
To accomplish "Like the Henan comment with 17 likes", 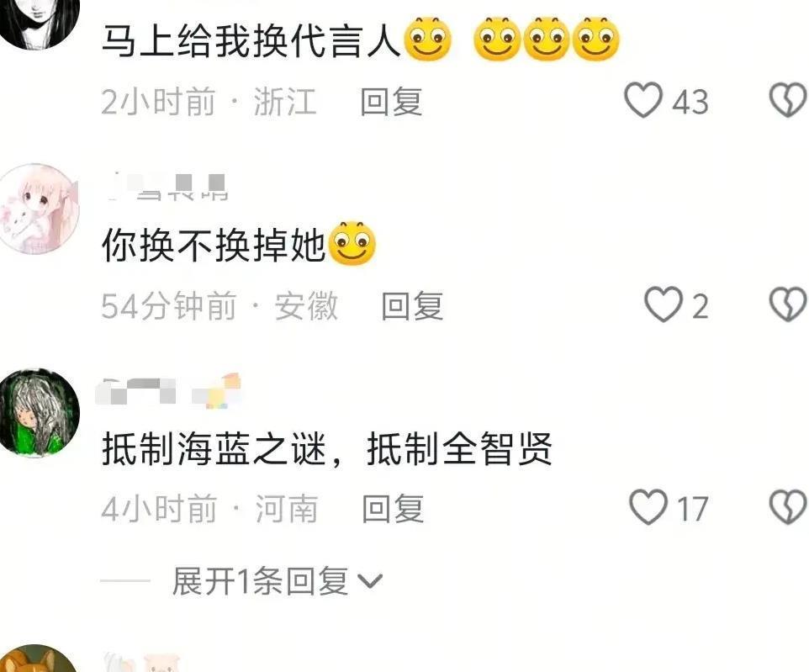I will pos(648,507).
